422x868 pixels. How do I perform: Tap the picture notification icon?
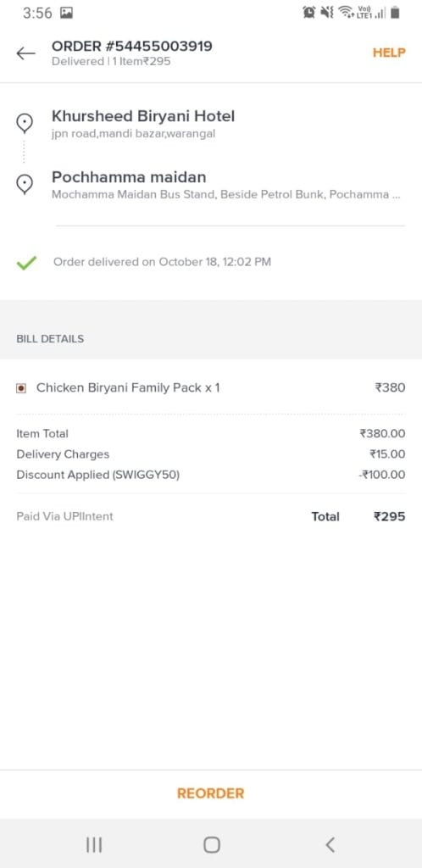point(66,13)
